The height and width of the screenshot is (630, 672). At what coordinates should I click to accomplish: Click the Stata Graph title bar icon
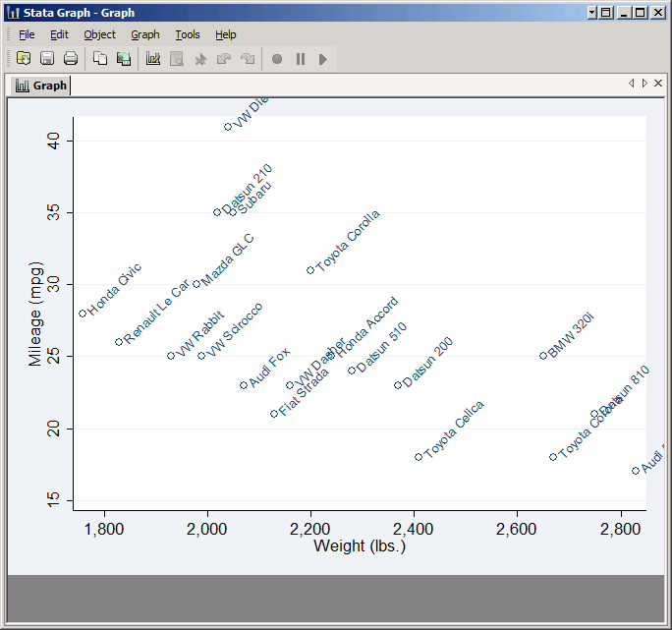(14, 13)
